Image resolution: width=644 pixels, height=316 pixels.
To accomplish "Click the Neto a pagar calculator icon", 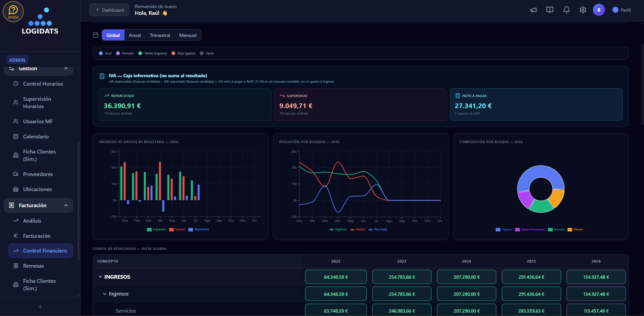I will click(458, 96).
